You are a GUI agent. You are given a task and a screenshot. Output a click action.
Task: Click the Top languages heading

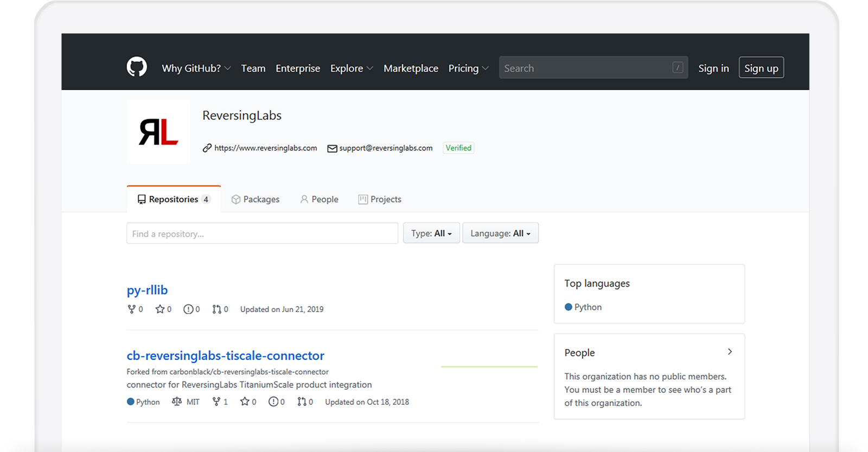597,283
